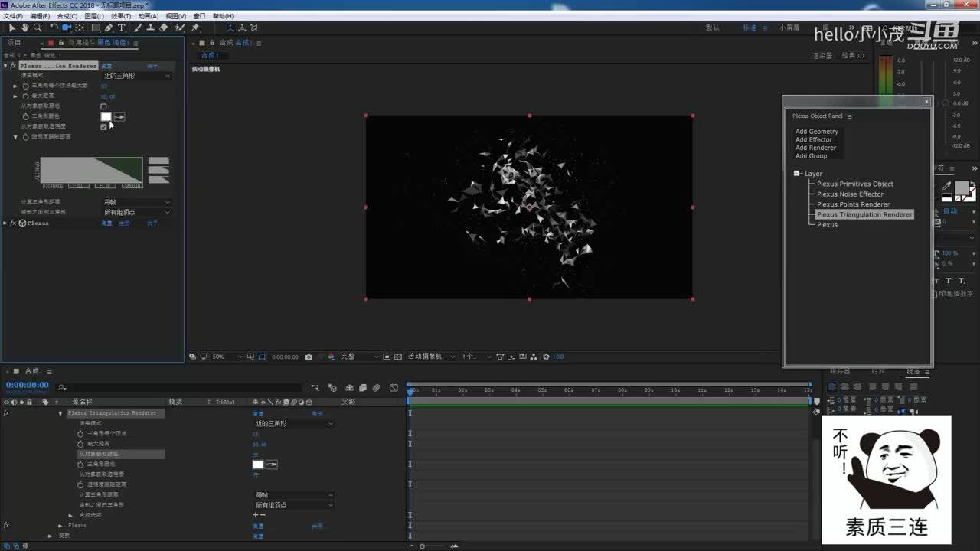Screen dimensions: 980x551
Task: Collapse the Layer tree in Plexus panel
Action: [x=797, y=174]
